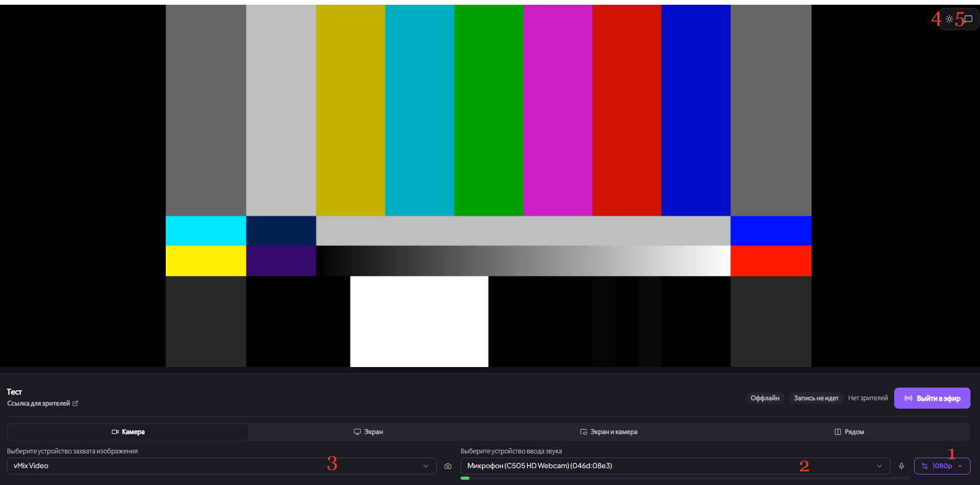The width and height of the screenshot is (980, 485).
Task: Open the vMix Video capture device dropdown
Action: (222, 466)
